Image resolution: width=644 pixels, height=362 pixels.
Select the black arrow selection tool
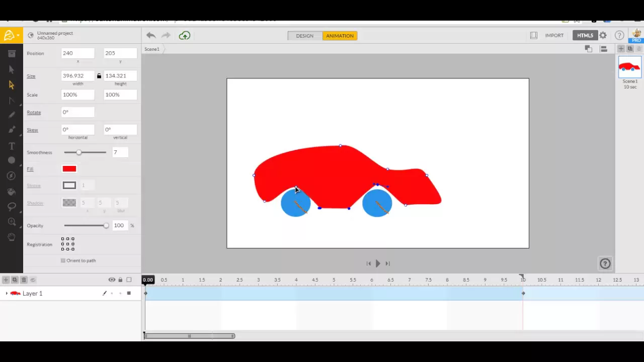(12, 69)
